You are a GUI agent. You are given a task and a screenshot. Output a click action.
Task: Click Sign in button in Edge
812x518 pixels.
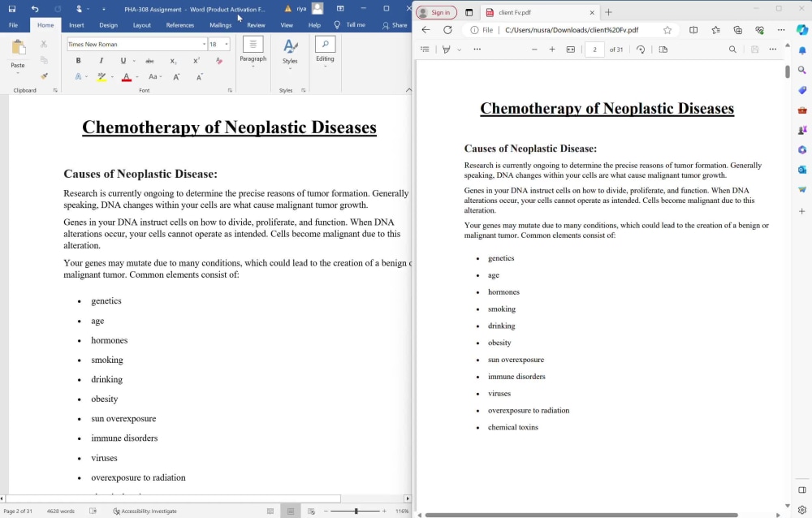436,12
